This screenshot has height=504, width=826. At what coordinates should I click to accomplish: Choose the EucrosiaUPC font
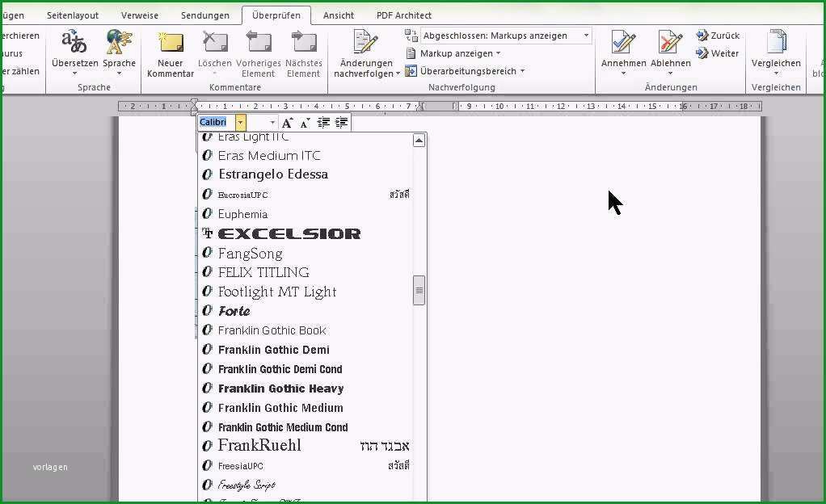click(306, 195)
